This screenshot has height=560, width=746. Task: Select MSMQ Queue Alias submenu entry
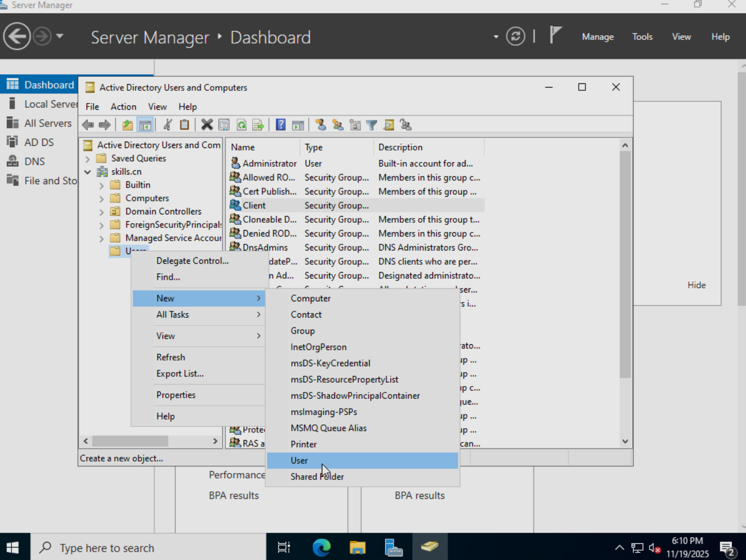(x=363, y=428)
